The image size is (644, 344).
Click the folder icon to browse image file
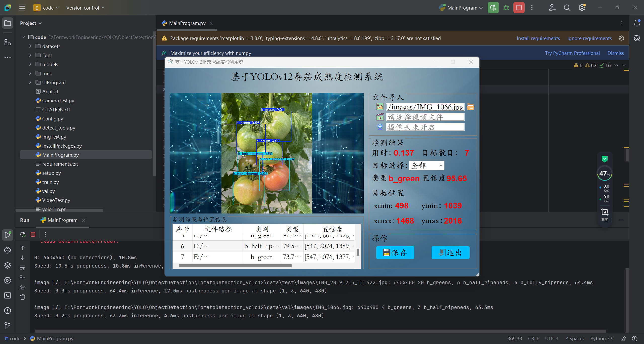pyautogui.click(x=470, y=107)
